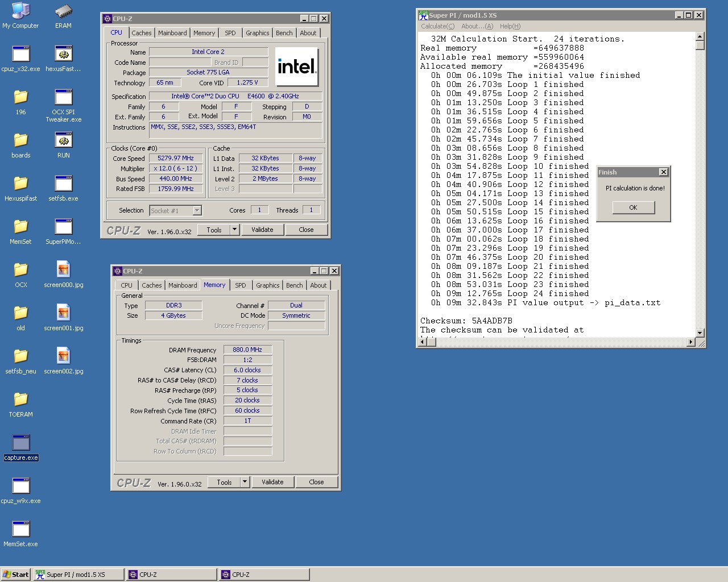Open About tab in upper CPU-Z window
This screenshot has height=582, width=728.
[308, 33]
